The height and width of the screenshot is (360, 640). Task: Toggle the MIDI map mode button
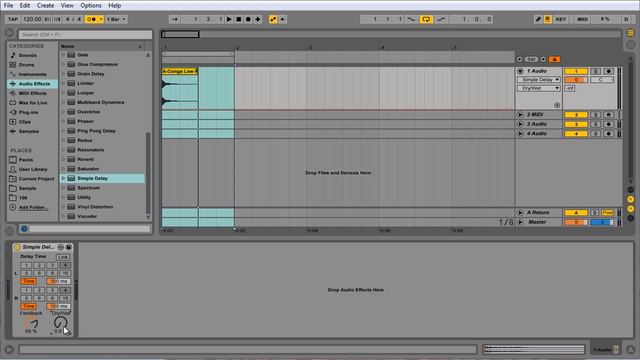pos(582,19)
